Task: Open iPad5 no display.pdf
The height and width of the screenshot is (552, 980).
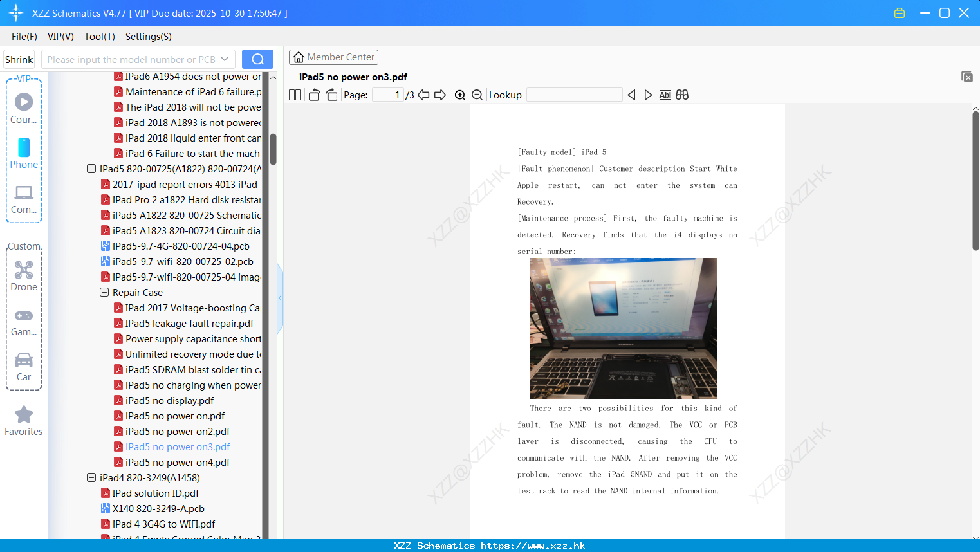Action: (x=169, y=401)
